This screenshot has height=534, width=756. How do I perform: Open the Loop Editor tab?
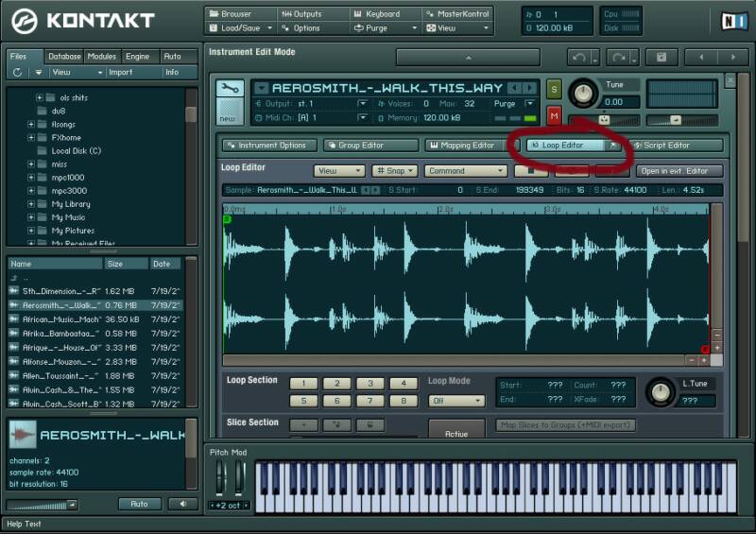pyautogui.click(x=565, y=146)
